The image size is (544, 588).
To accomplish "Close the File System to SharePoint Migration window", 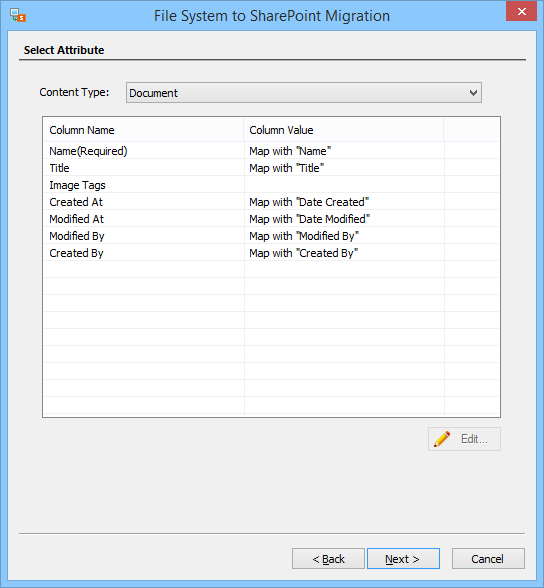I will [x=521, y=12].
